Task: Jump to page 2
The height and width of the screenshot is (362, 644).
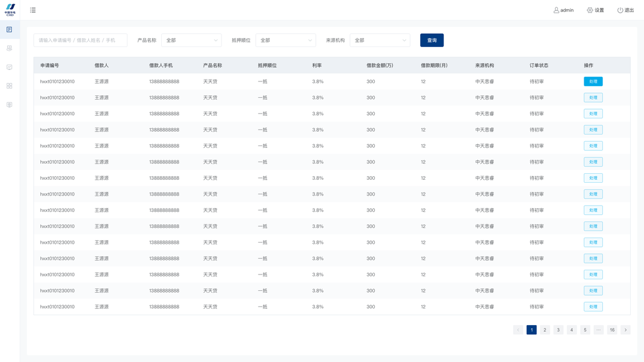Action: pos(545,329)
